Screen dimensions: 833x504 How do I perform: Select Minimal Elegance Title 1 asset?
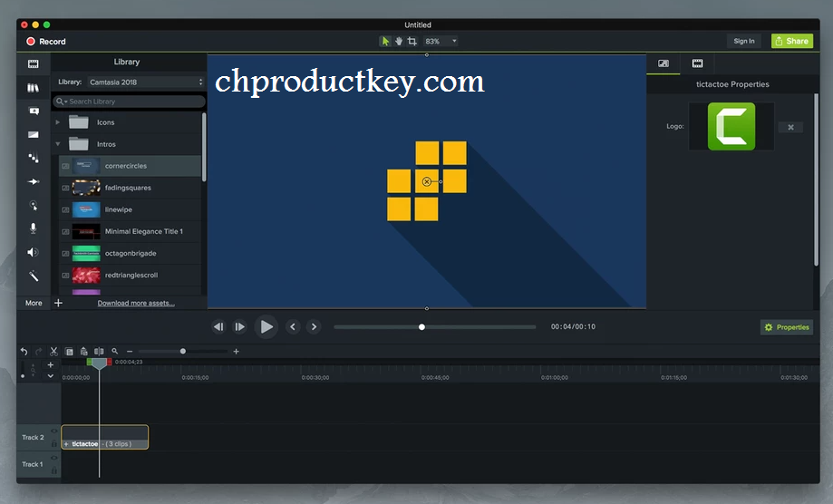coord(131,231)
